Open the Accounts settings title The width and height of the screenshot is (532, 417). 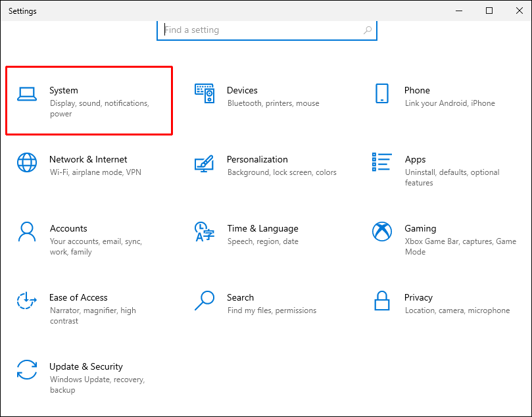[68, 228]
